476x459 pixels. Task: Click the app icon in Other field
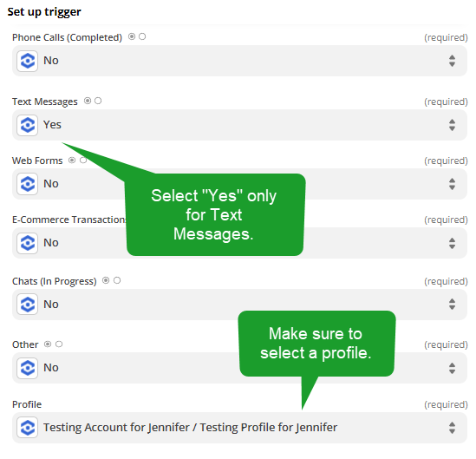click(x=28, y=368)
